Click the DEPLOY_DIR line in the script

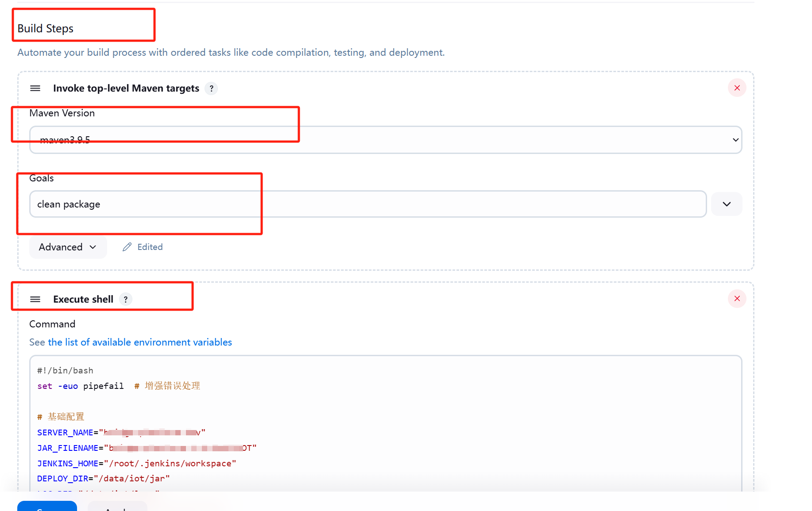click(104, 479)
